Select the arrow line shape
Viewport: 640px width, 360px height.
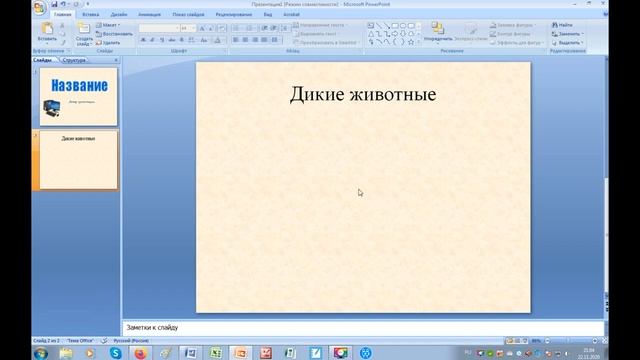[387, 26]
